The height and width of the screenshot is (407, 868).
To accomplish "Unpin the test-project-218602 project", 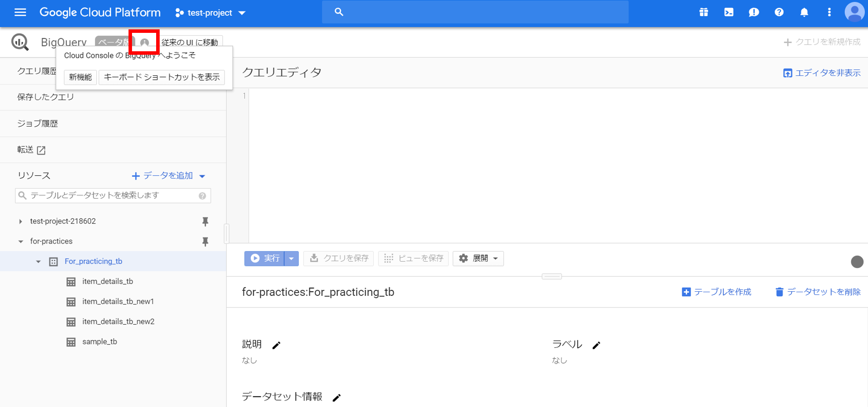I will click(205, 221).
